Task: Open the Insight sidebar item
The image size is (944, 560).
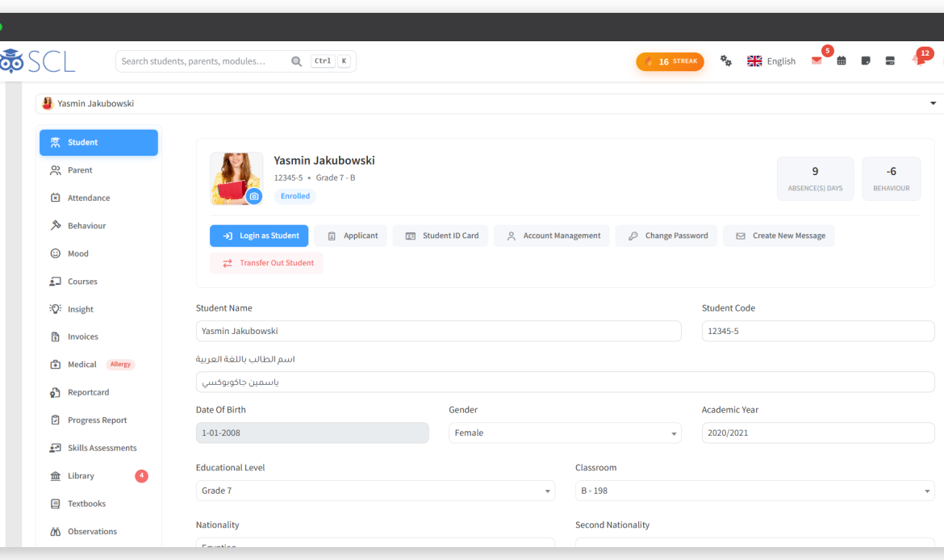Action: pos(98,309)
